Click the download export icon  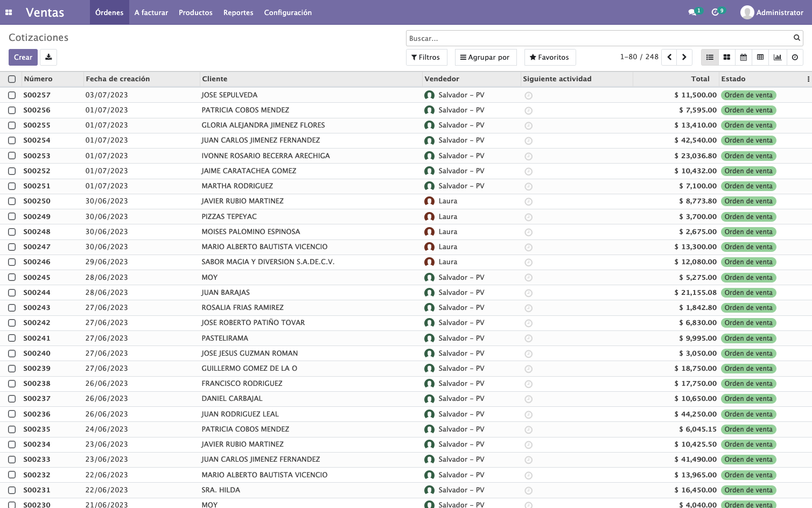click(x=48, y=57)
